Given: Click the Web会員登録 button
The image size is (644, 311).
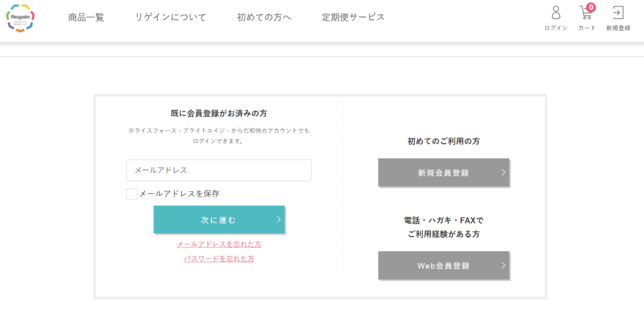Looking at the screenshot, I should 443,265.
